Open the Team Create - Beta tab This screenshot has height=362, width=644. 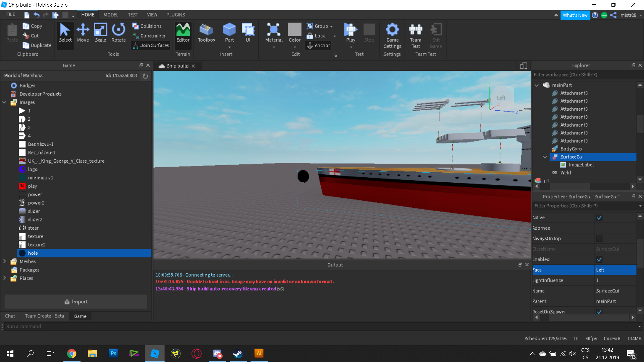(44, 316)
